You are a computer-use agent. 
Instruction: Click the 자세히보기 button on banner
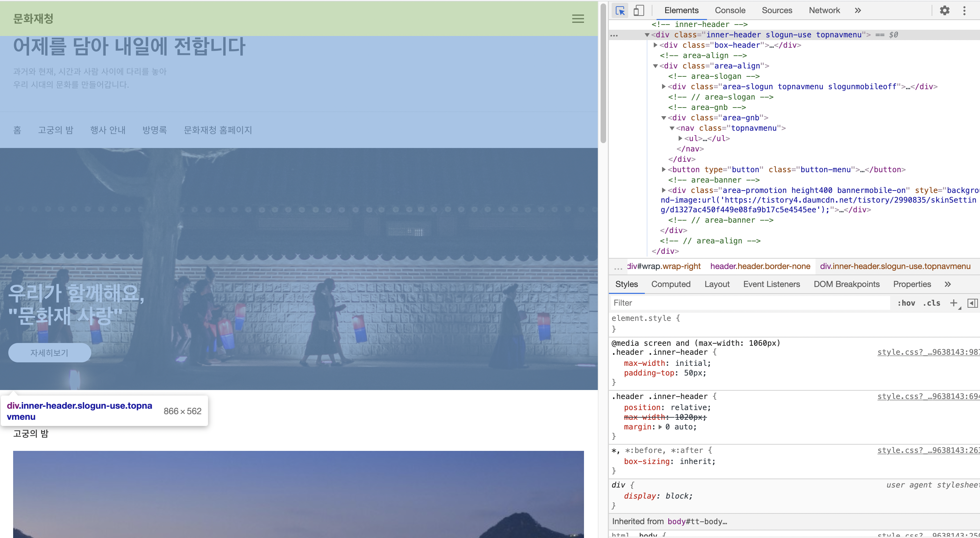tap(49, 353)
